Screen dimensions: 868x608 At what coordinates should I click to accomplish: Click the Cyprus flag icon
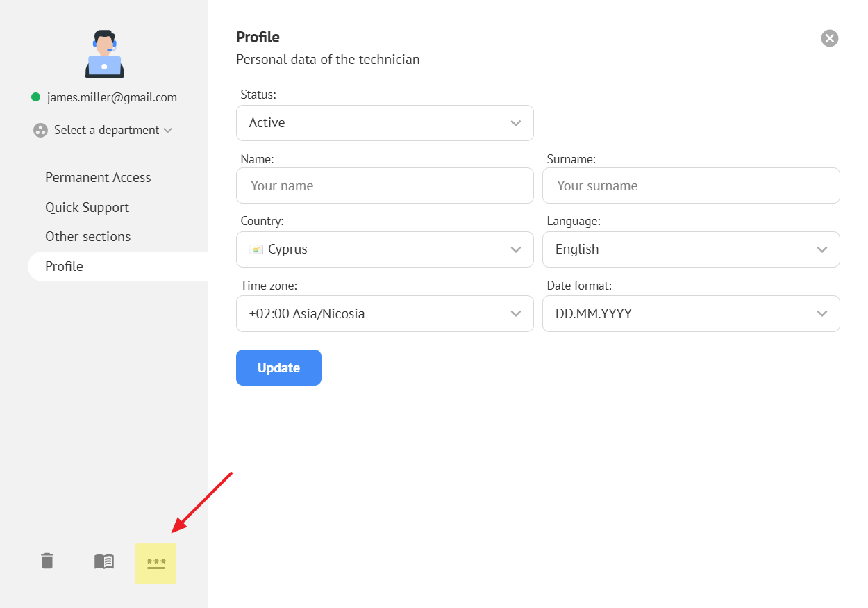[256, 249]
